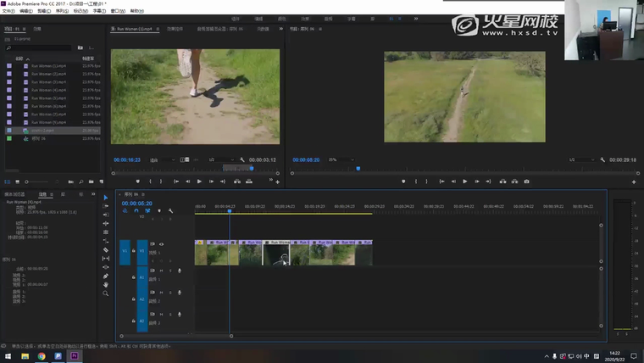The height and width of the screenshot is (363, 644).
Task: Toggle V1 track output eye icon
Action: pos(162,244)
